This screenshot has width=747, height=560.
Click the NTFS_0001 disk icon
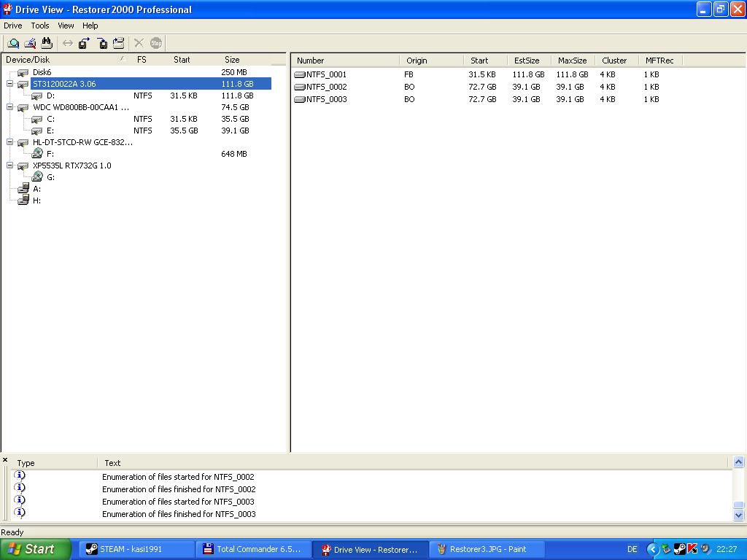[300, 74]
